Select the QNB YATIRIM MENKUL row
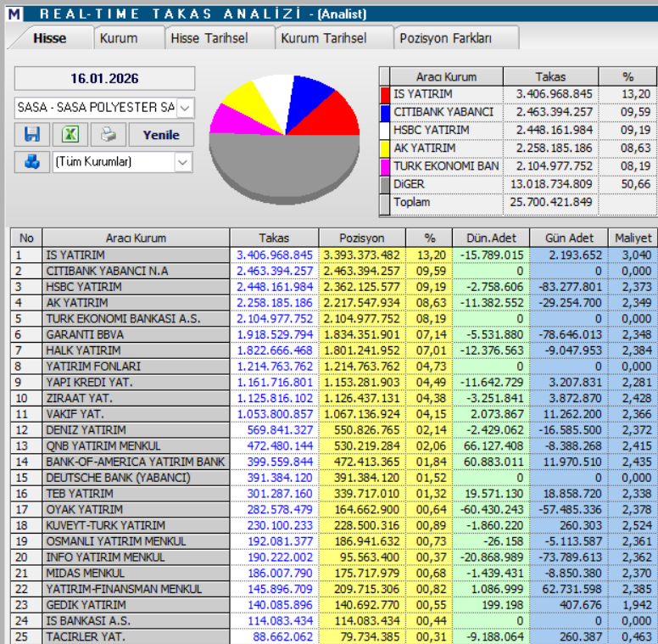Viewport: 658px width, 644px height. (334, 445)
